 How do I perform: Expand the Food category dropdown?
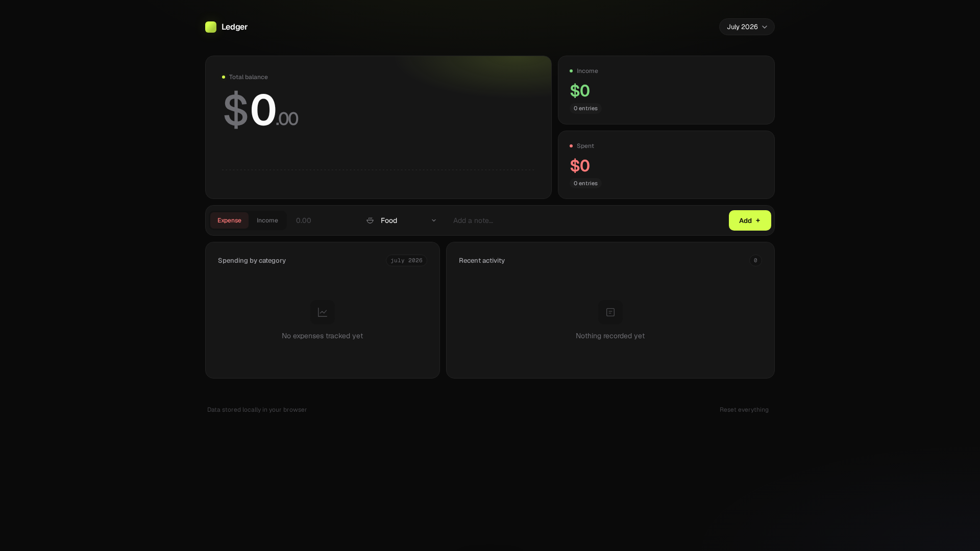402,220
